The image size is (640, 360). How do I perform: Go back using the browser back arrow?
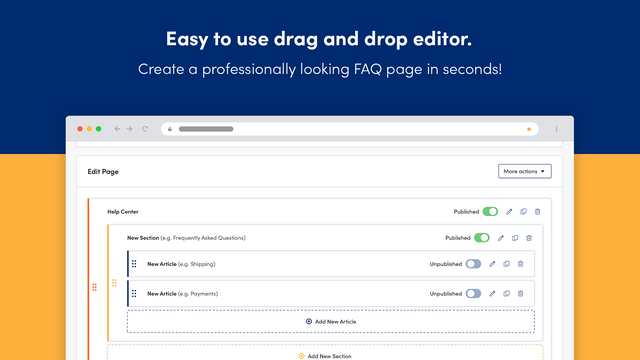117,129
